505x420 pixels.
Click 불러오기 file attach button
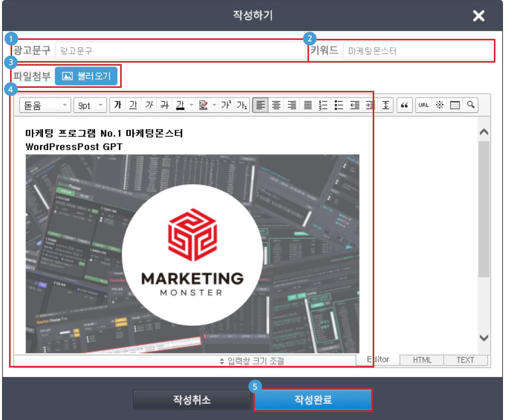pyautogui.click(x=86, y=76)
